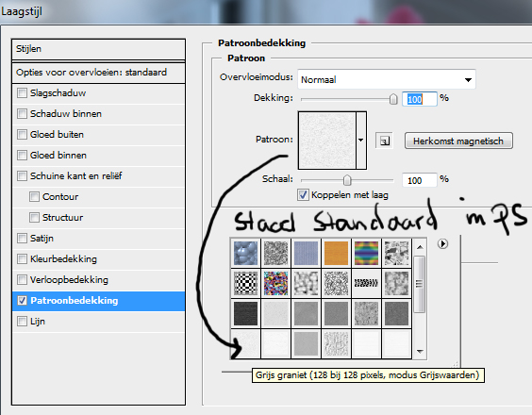Screen dimensions: 532x415
Task: Open the Stijlen section
Action: pyautogui.click(x=98, y=49)
